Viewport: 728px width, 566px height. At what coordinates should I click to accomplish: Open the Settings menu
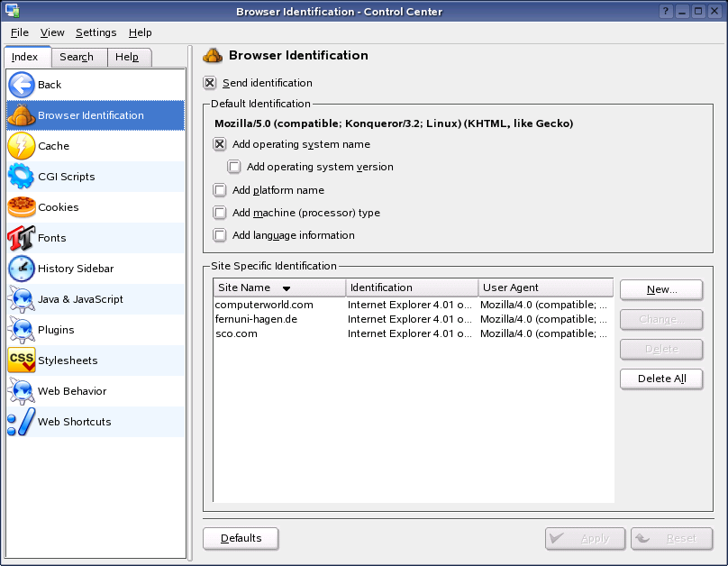[x=96, y=32]
